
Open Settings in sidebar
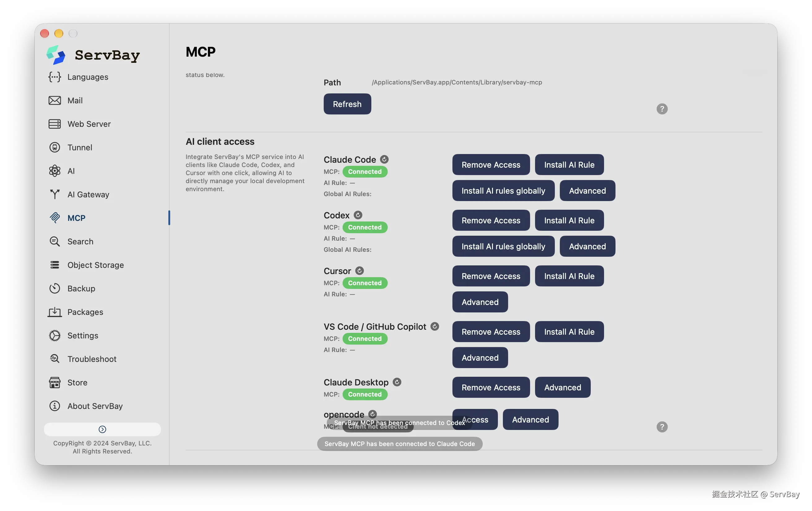[x=73, y=335]
